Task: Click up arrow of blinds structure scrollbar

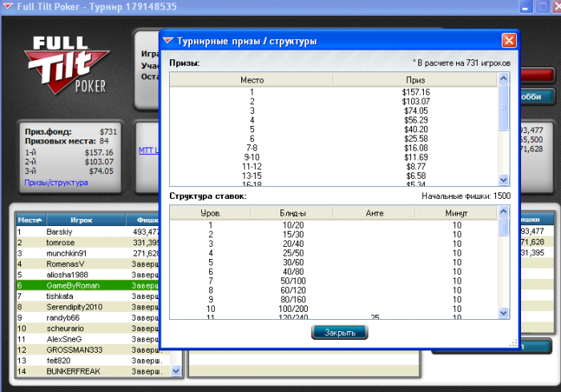Action: coord(503,211)
